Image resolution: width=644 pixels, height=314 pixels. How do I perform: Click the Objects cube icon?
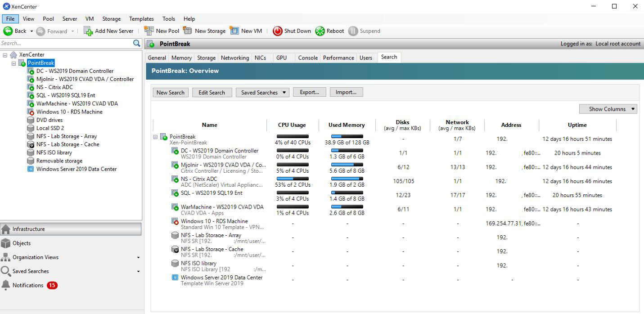tap(6, 243)
